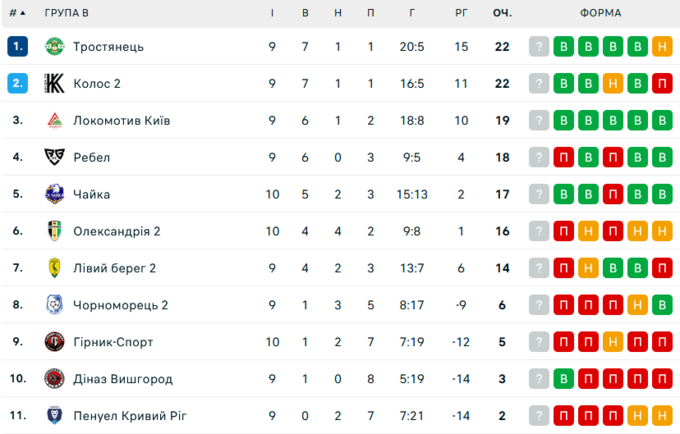Click the ФОРМА column header
Screen dimensions: 680x434
(600, 13)
